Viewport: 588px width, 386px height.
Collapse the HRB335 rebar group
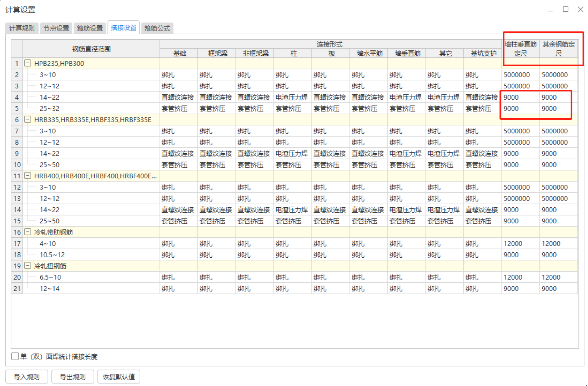click(x=27, y=119)
